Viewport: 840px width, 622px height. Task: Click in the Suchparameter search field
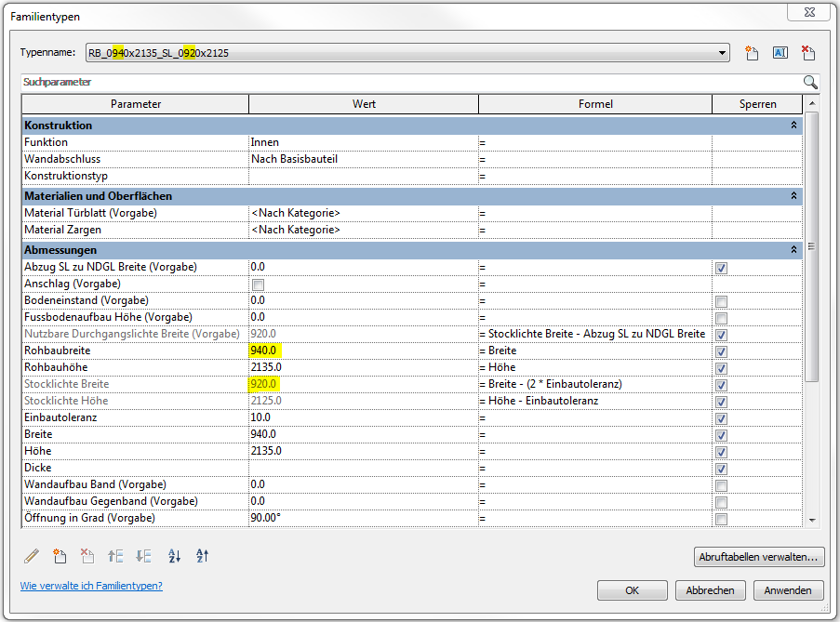click(409, 82)
